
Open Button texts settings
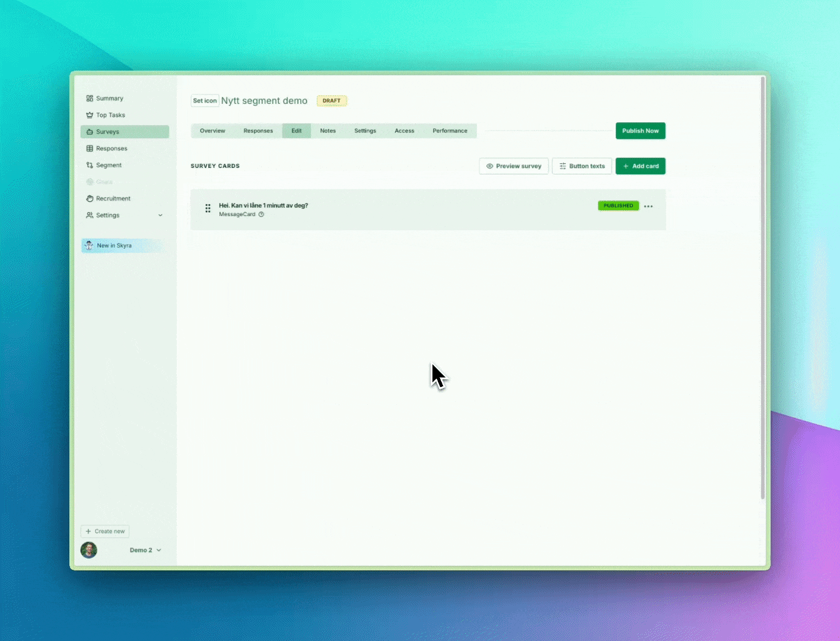(582, 166)
